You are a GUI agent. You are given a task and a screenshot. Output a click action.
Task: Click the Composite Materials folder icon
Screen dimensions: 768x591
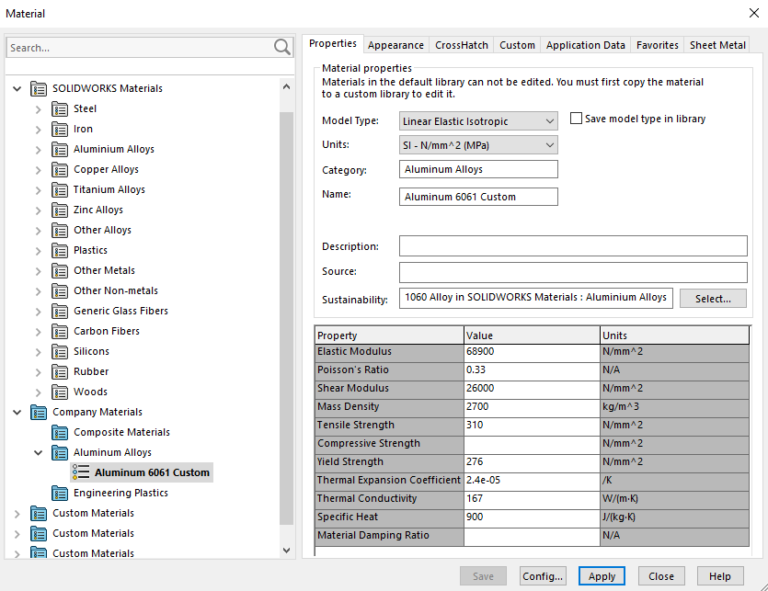(60, 432)
